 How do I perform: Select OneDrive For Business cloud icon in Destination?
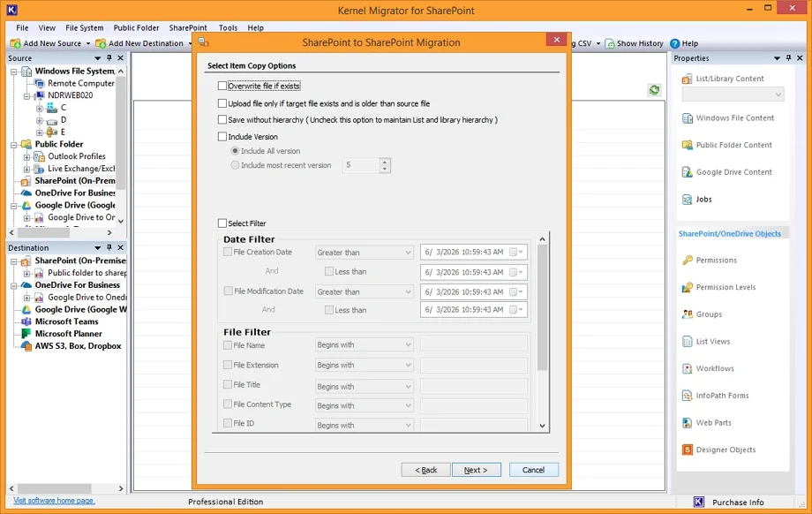coord(26,285)
